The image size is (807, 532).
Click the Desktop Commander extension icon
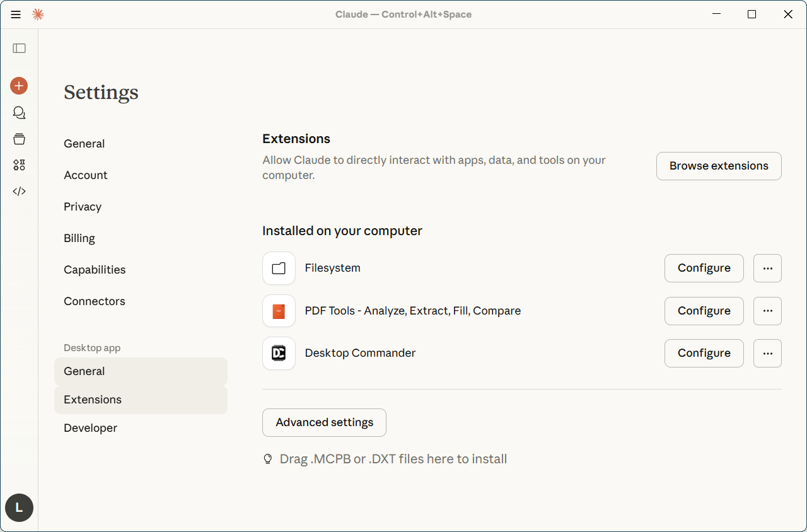pos(279,354)
